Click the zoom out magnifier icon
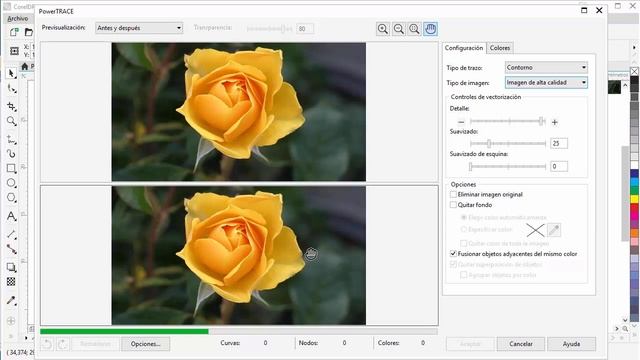The height and width of the screenshot is (360, 640). click(399, 29)
